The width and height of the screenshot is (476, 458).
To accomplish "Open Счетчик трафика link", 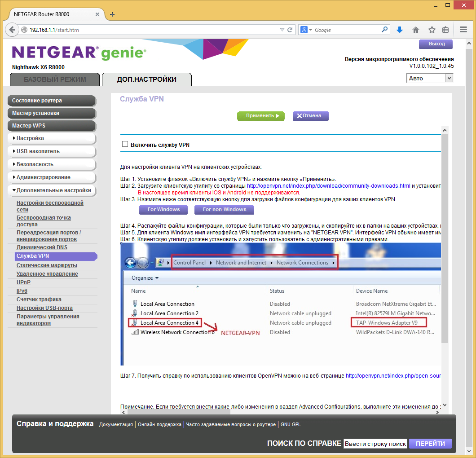I will [x=39, y=299].
